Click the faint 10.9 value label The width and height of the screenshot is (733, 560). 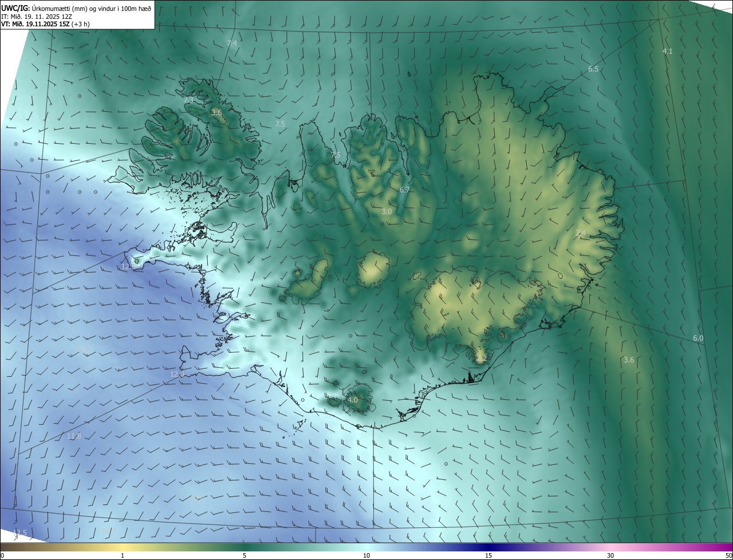[84, 349]
